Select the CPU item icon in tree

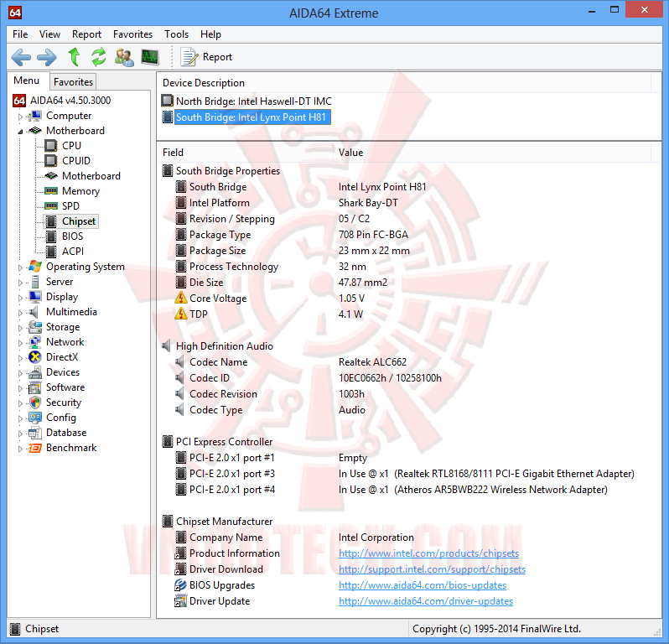click(x=51, y=146)
